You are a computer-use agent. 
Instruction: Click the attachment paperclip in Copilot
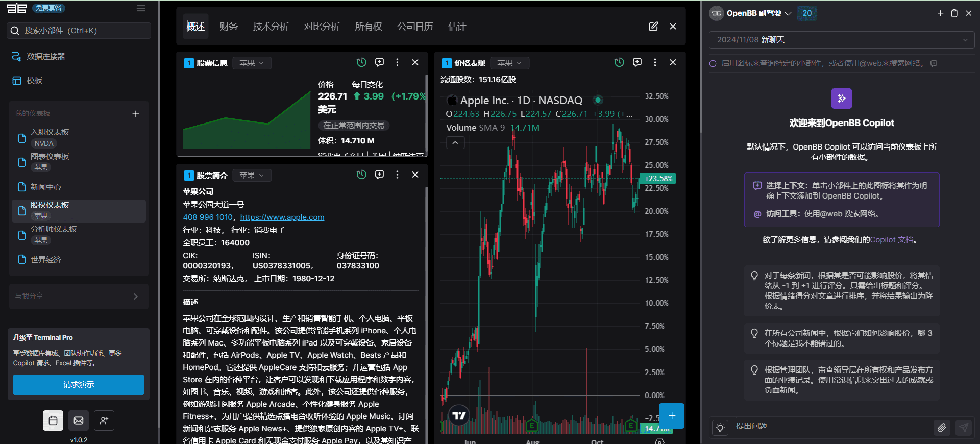click(x=942, y=428)
